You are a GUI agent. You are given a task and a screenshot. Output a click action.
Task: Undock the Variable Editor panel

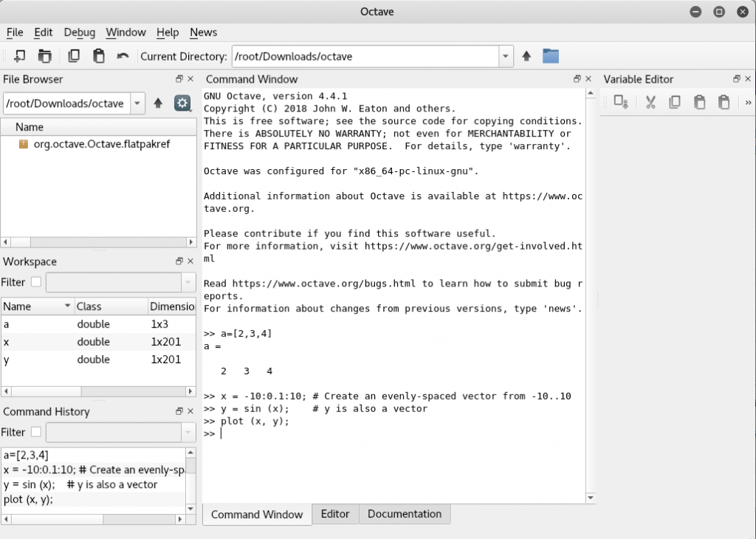click(x=737, y=78)
